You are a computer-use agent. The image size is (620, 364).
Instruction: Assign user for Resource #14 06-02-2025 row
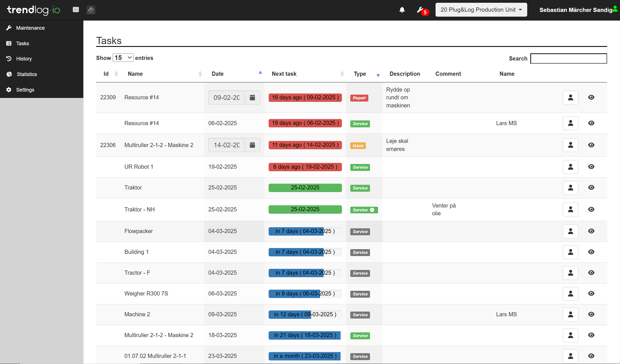point(571,123)
